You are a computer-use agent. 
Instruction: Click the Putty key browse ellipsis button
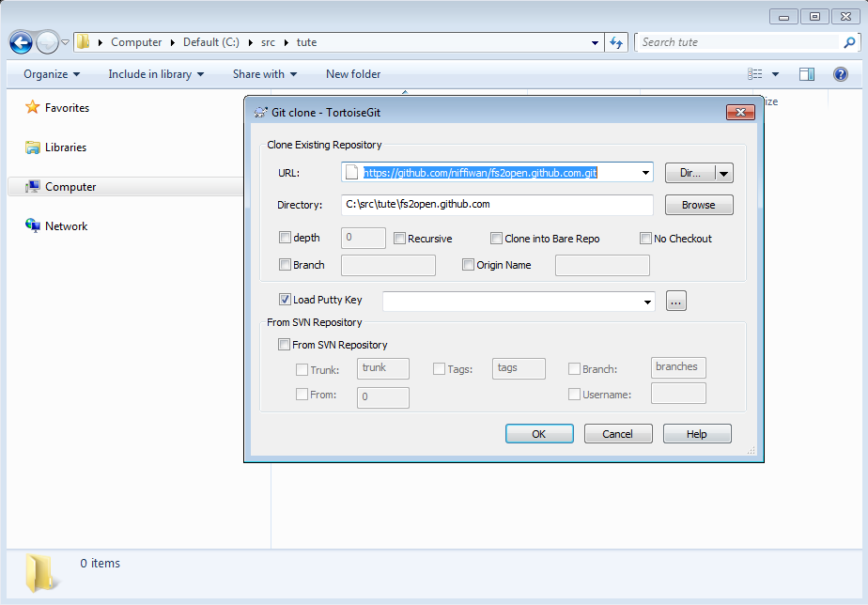[677, 301]
